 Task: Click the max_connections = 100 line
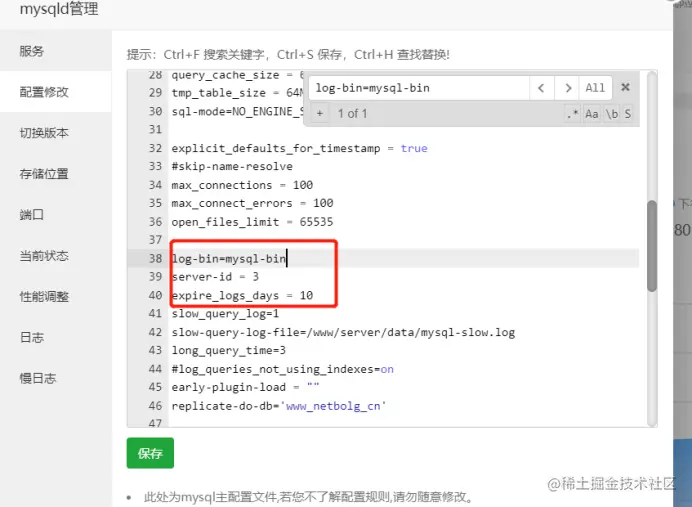pos(242,185)
